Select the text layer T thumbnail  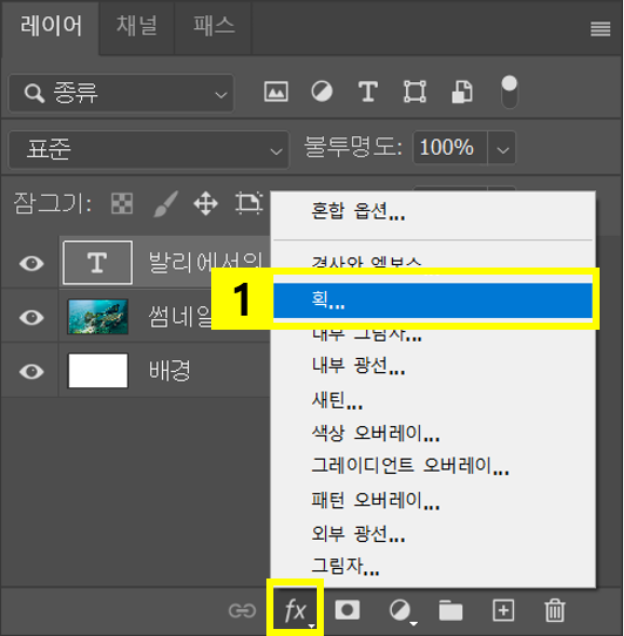tap(98, 262)
